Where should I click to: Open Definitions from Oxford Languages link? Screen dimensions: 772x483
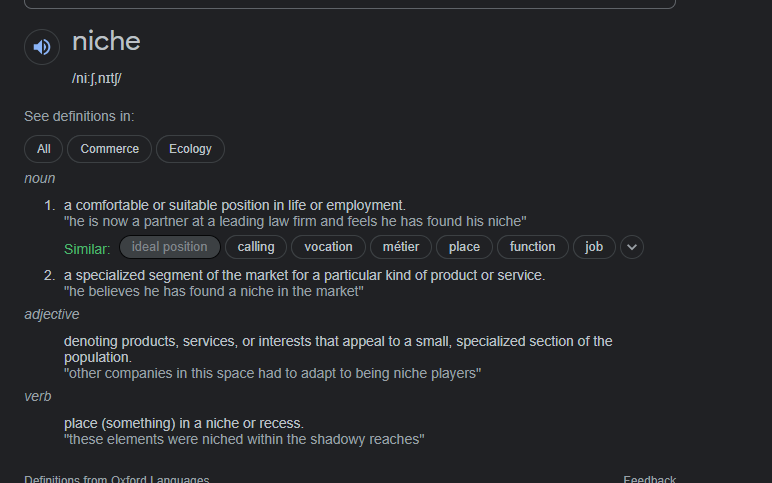[x=117, y=479]
